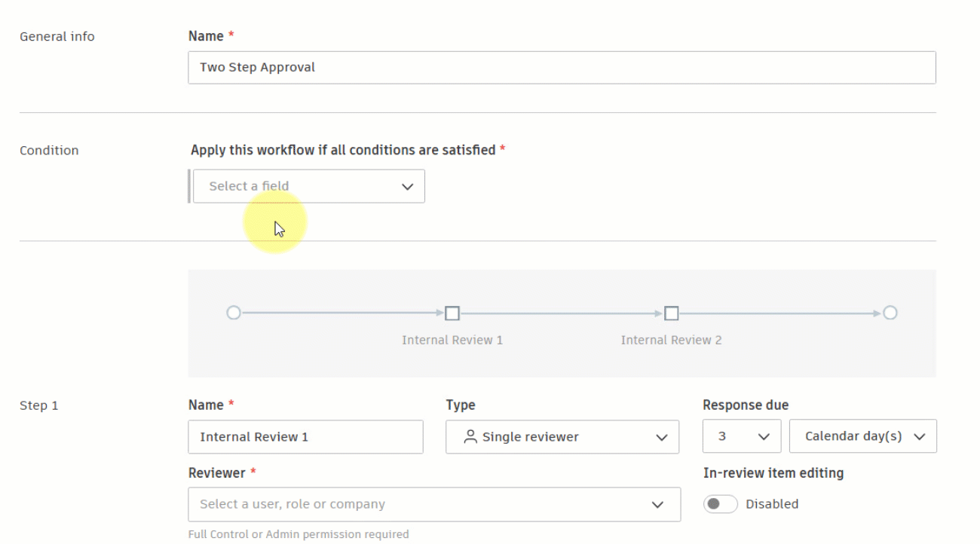Open the Response due number dropdown
The height and width of the screenshot is (544, 980).
pyautogui.click(x=741, y=436)
